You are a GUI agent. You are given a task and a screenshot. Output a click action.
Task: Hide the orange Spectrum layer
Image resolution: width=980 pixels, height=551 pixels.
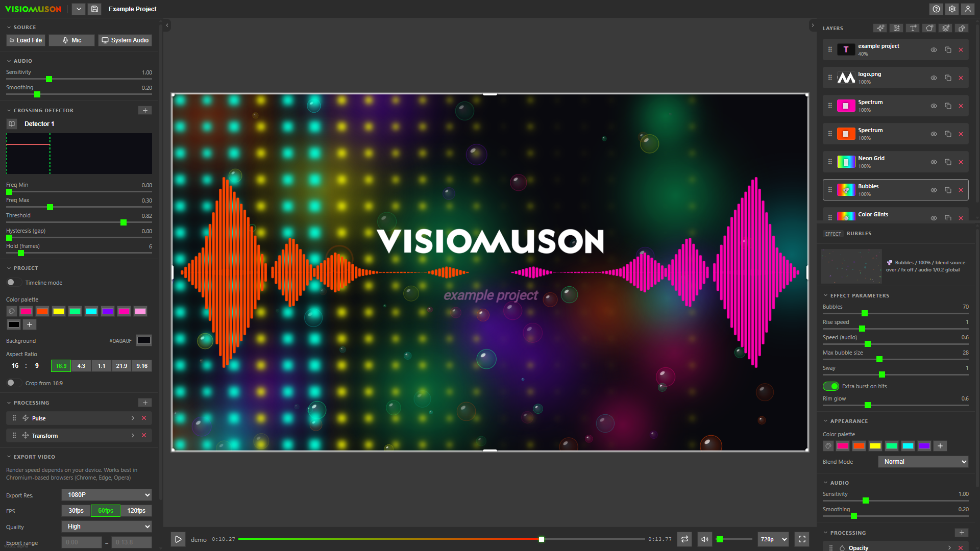pos(934,134)
